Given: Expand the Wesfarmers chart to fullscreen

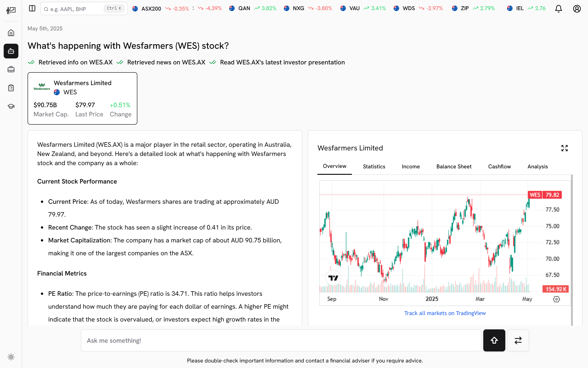Looking at the screenshot, I should pos(564,148).
